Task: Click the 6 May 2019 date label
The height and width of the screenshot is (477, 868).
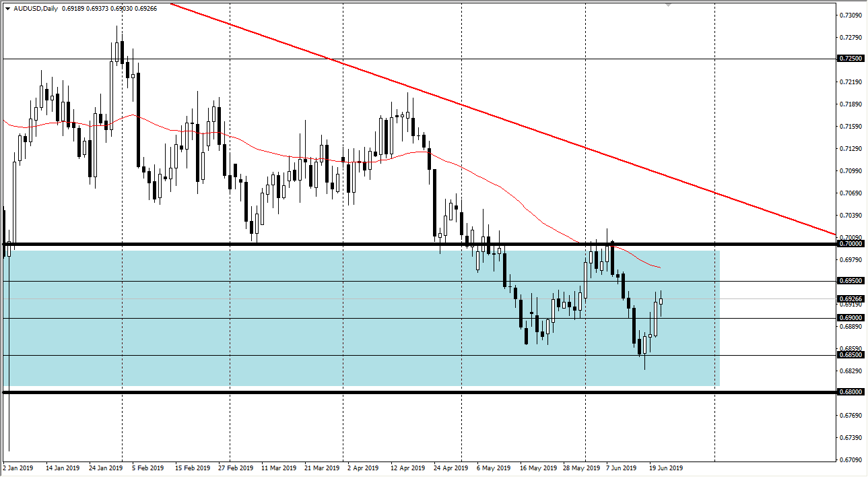Action: pos(494,468)
